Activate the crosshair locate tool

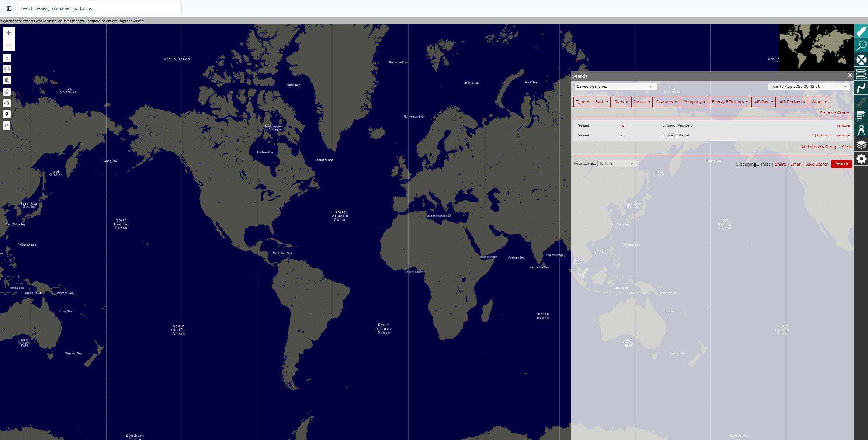pyautogui.click(x=7, y=69)
